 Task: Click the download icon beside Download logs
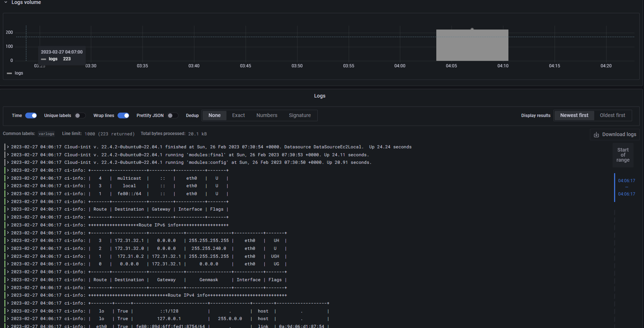point(596,135)
